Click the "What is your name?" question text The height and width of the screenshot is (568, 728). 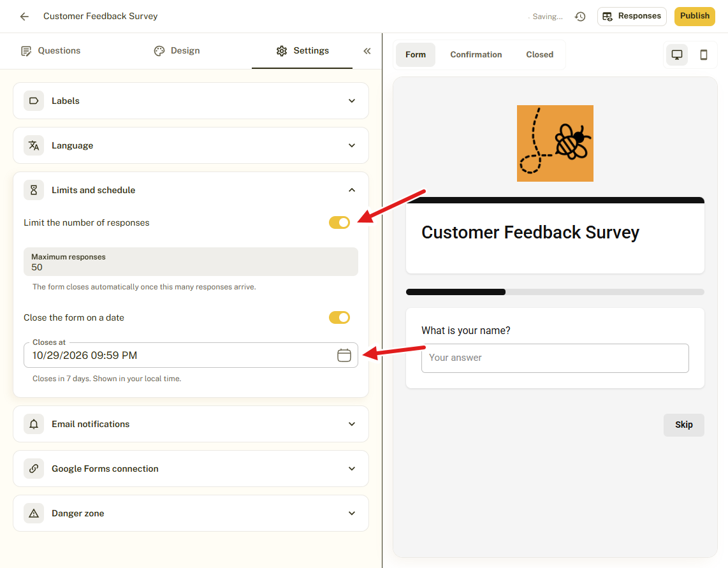click(x=466, y=331)
